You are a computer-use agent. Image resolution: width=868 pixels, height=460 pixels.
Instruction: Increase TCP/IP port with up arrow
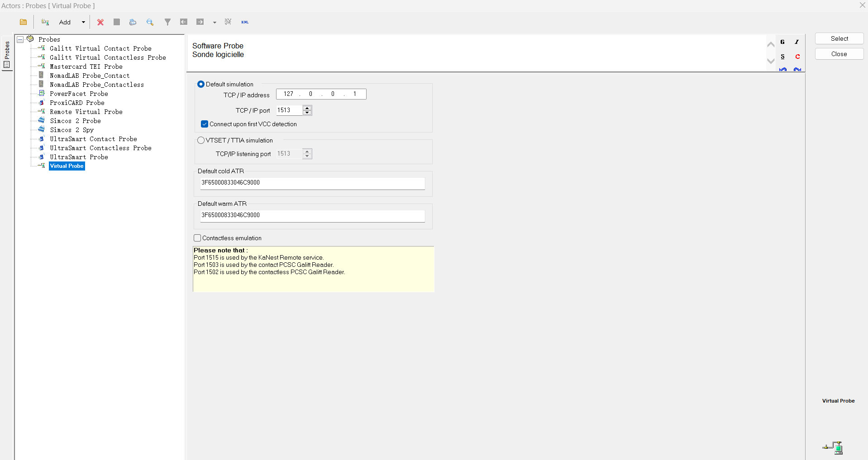(x=307, y=108)
